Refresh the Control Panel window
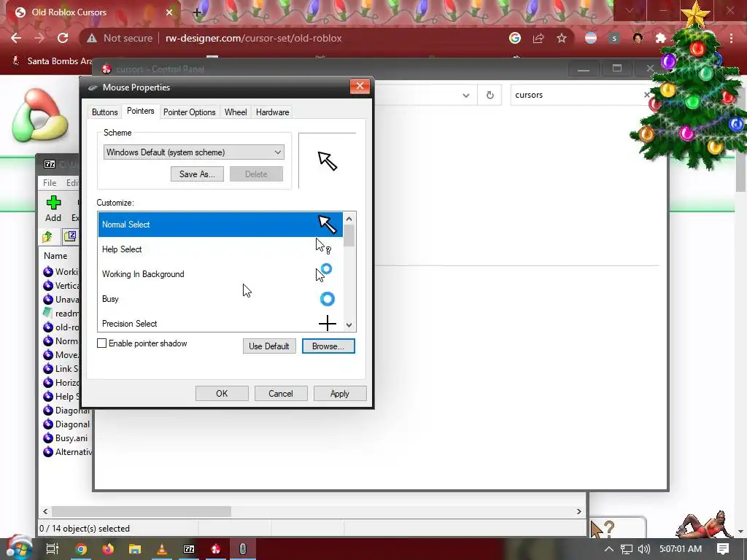Viewport: 747px width, 560px height. 489,95
